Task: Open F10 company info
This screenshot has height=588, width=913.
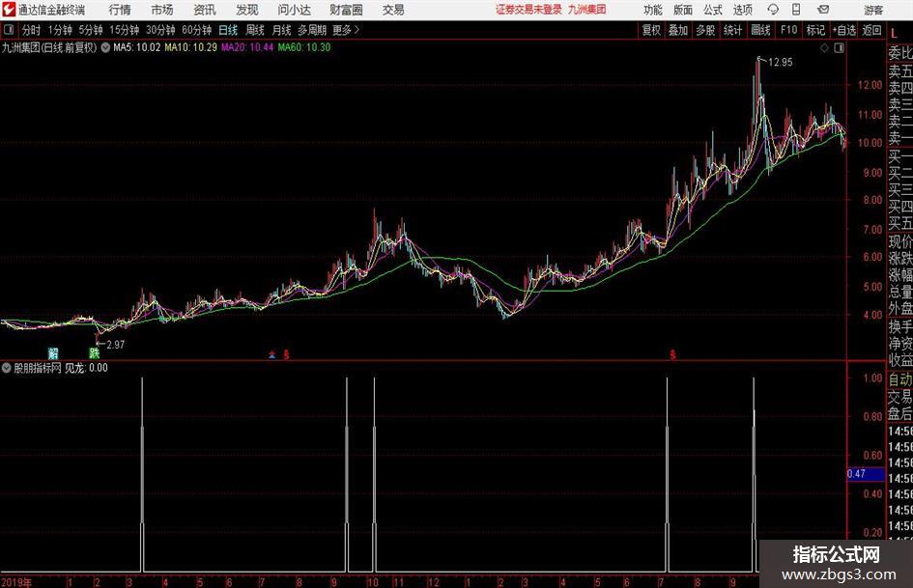Action: click(788, 30)
